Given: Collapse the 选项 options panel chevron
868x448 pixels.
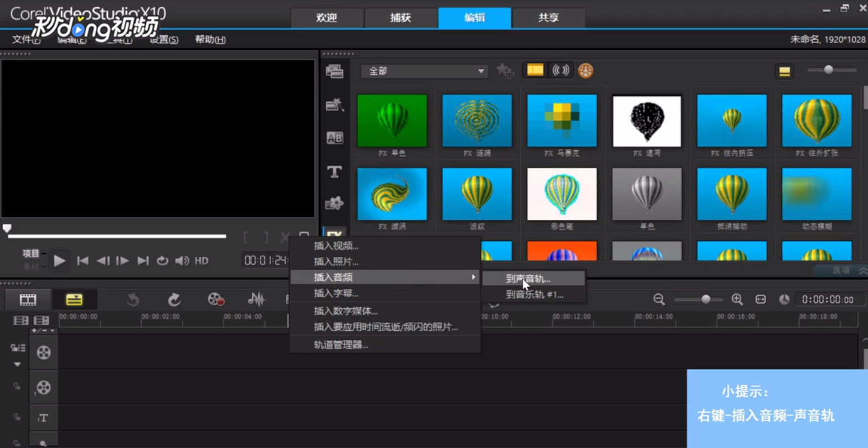Looking at the screenshot, I should pyautogui.click(x=862, y=270).
